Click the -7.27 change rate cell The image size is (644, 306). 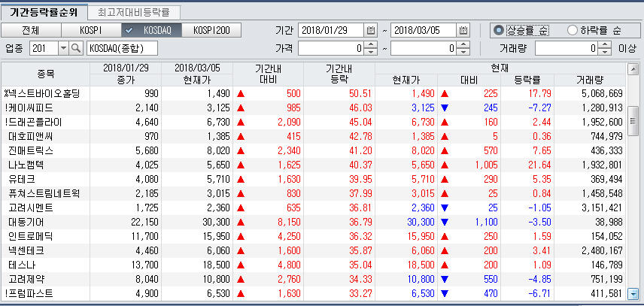[x=539, y=108]
